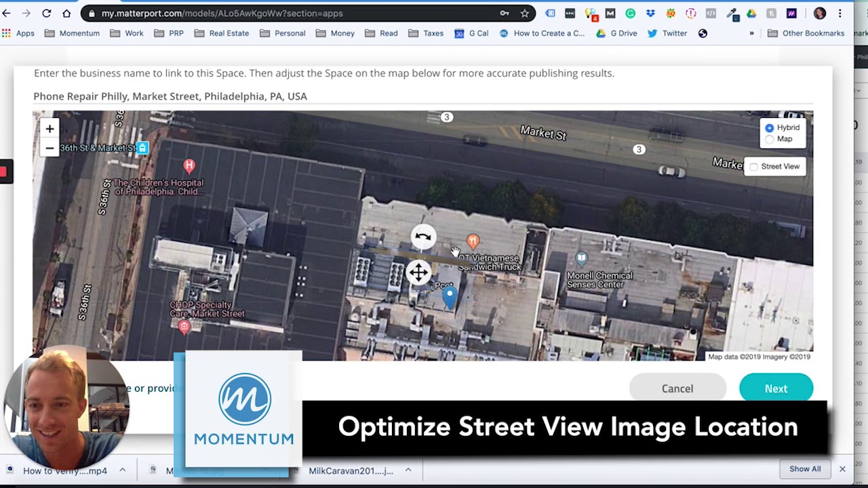Screen dimensions: 868x488
Task: Open the Real Estate bookmarks folder
Action: click(x=221, y=33)
